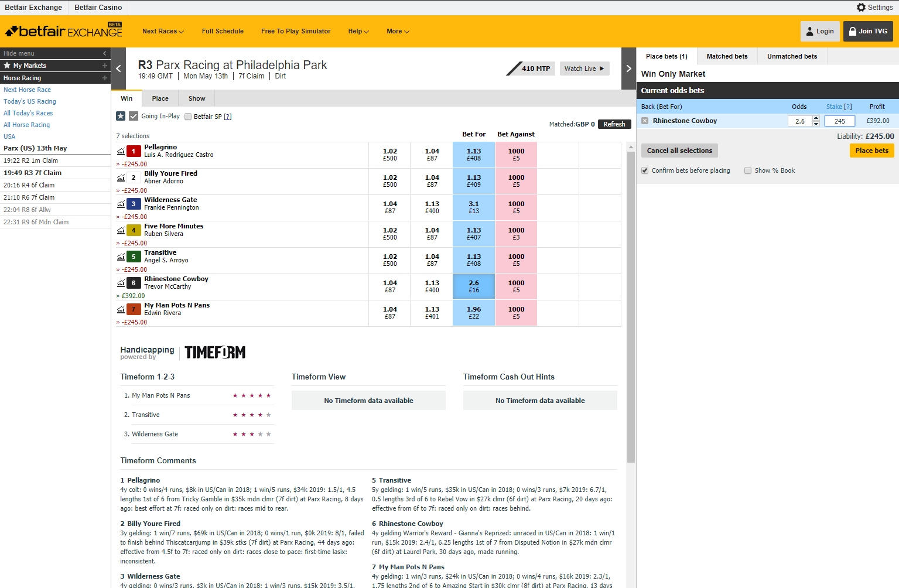899x588 pixels.
Task: Toggle the Going In-Play checkbox
Action: [134, 116]
